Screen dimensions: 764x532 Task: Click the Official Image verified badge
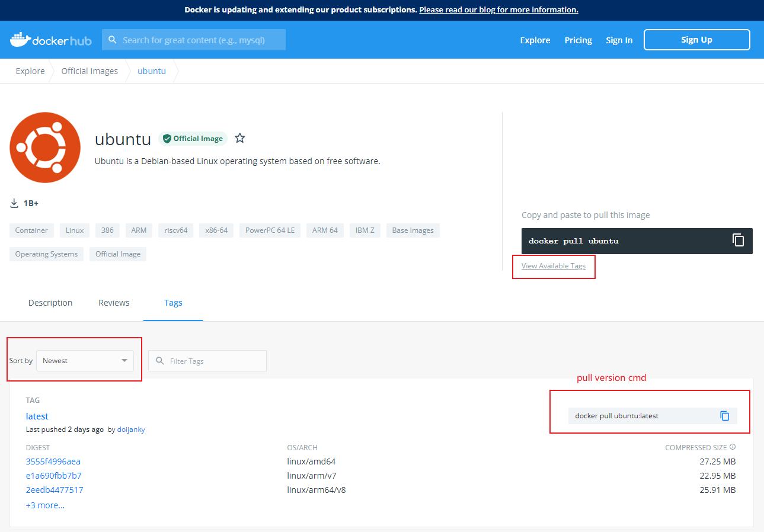[193, 138]
